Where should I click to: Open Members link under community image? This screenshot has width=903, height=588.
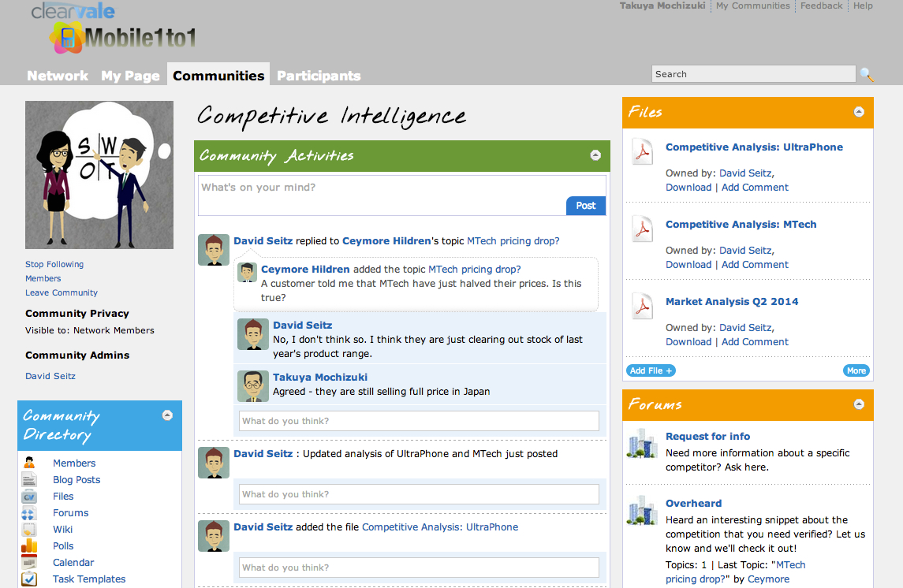[x=43, y=278]
